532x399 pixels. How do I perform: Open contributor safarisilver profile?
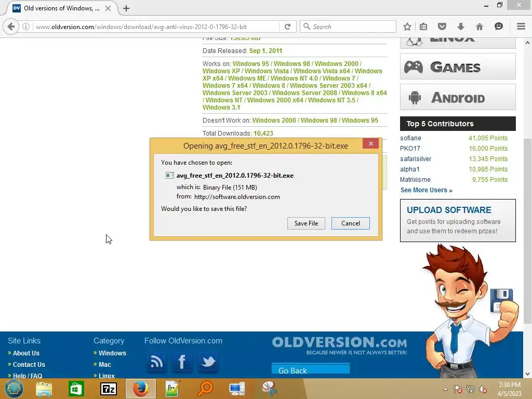(416, 159)
